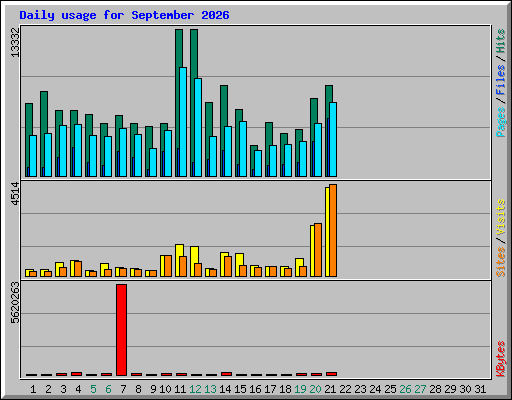Screen dimensions: 512x400
Task: Click the 'Hits' legend label
Action: point(501,41)
